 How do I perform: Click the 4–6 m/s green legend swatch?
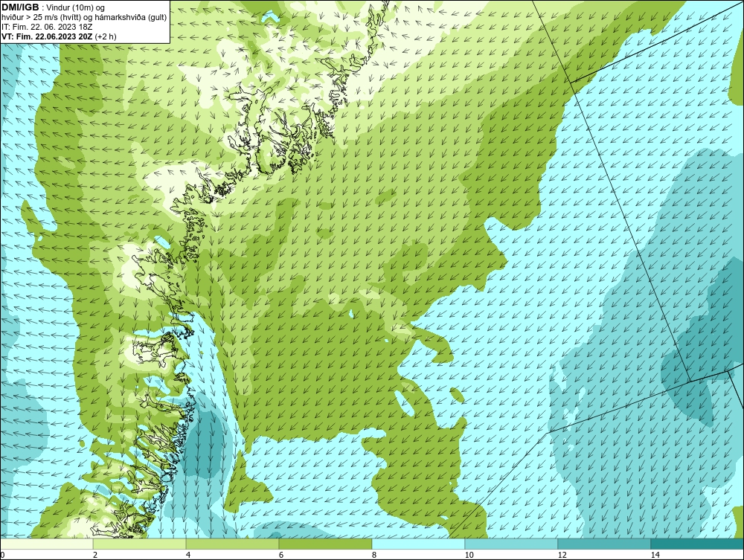tap(232, 544)
